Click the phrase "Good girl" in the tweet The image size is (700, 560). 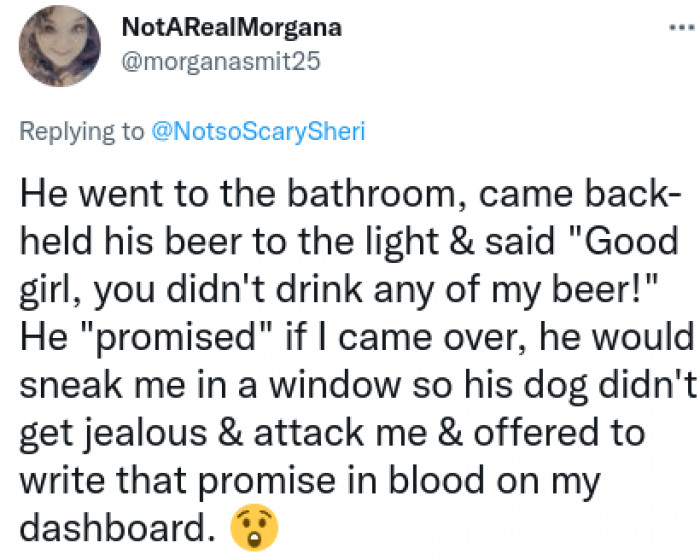click(x=623, y=241)
